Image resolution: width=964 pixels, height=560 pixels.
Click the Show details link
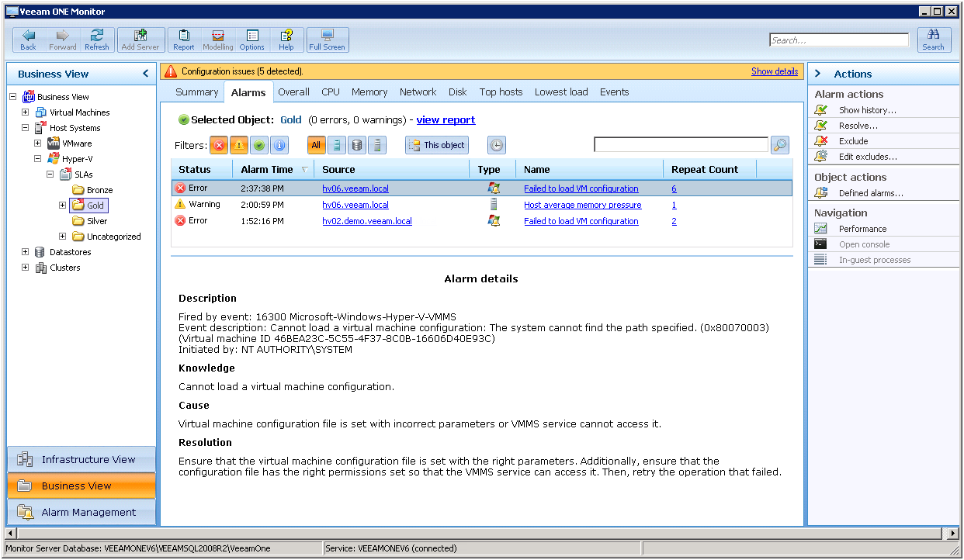click(x=775, y=71)
